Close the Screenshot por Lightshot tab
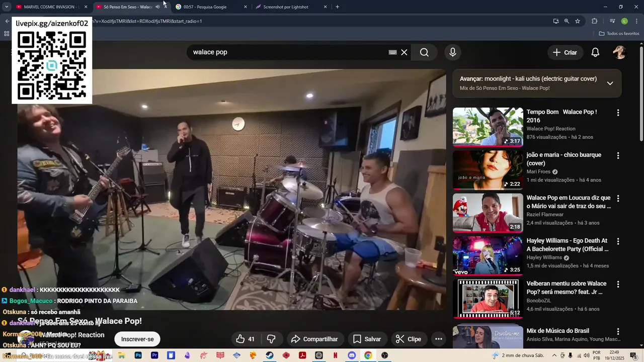This screenshot has height=362, width=644. point(325,7)
